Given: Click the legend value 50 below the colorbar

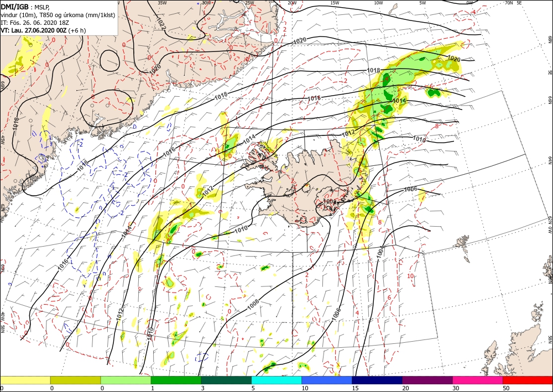Looking at the screenshot, I should pyautogui.click(x=506, y=389).
